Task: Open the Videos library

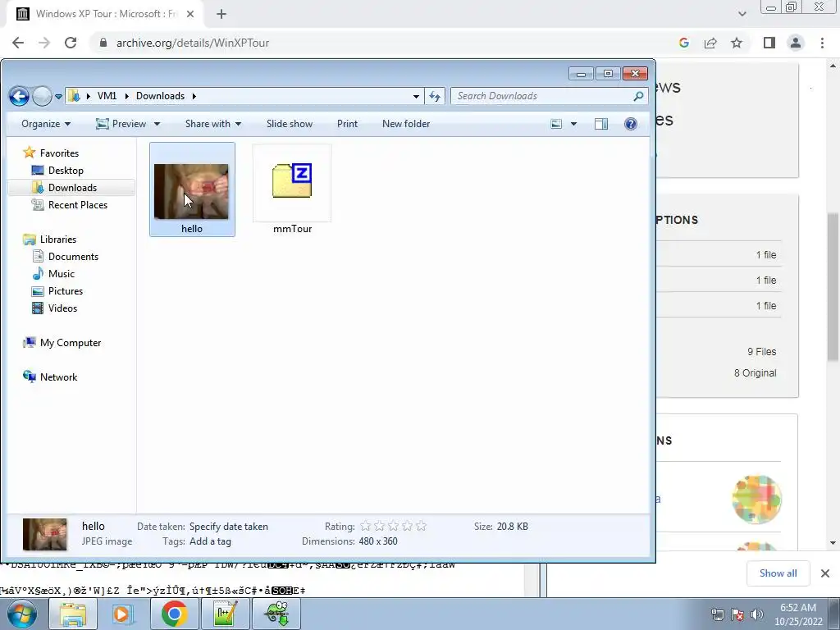Action: click(62, 308)
